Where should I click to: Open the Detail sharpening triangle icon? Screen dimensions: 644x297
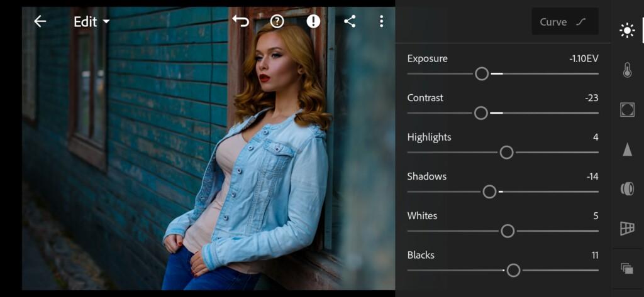point(627,149)
